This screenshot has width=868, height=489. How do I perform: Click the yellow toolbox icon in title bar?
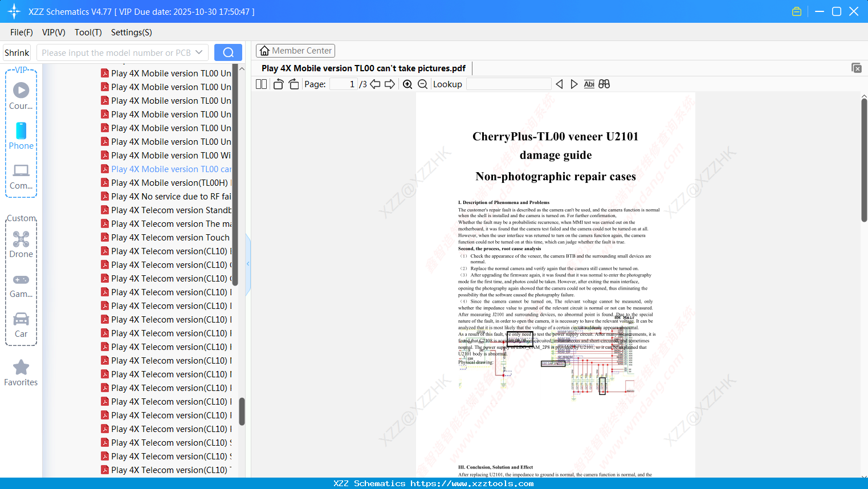pos(797,11)
